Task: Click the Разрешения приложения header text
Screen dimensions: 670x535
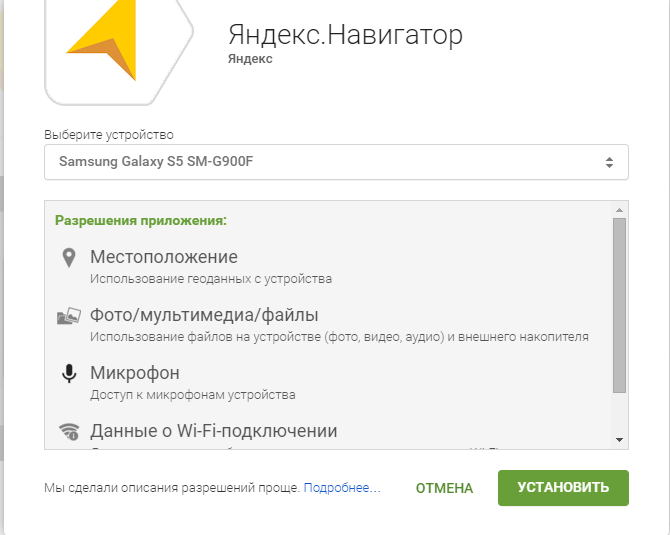Action: [x=141, y=220]
